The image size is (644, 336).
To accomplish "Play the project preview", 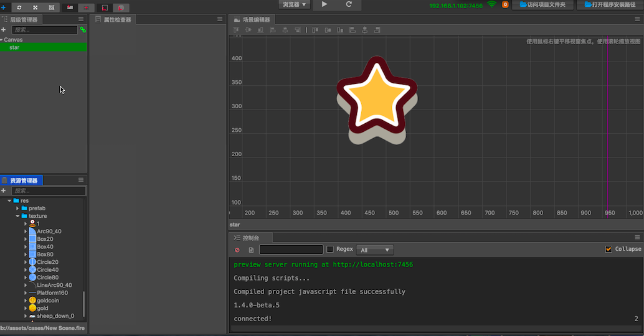I will click(x=324, y=4).
